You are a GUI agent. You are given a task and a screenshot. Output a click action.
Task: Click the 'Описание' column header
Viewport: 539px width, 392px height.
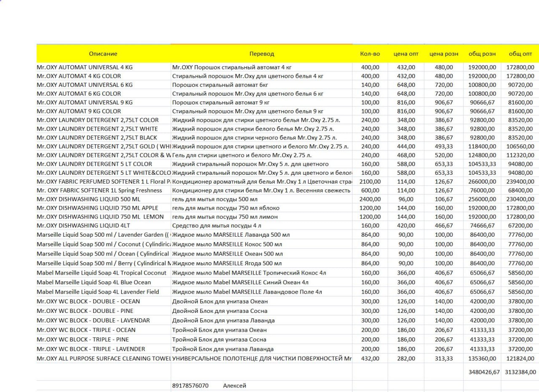[103, 54]
